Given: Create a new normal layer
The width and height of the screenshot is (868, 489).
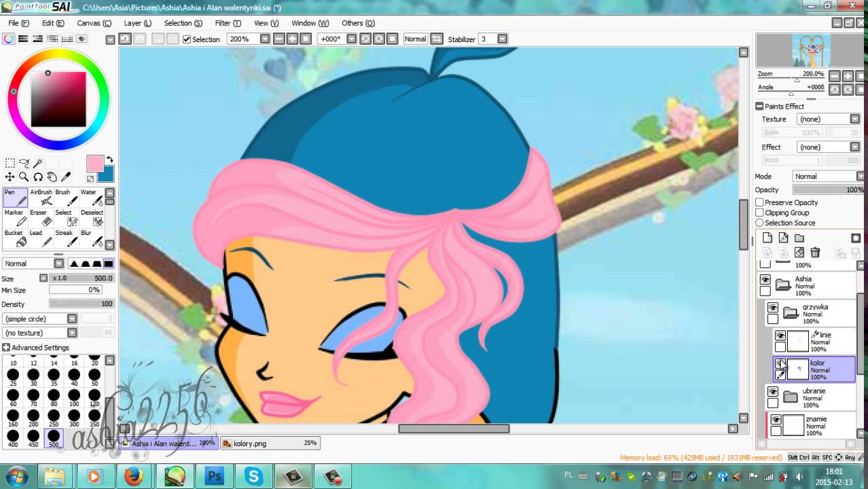Looking at the screenshot, I should 767,238.
